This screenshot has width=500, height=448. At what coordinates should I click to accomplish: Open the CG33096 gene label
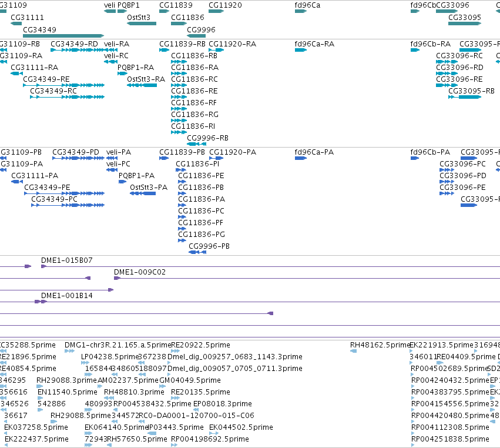pyautogui.click(x=452, y=5)
